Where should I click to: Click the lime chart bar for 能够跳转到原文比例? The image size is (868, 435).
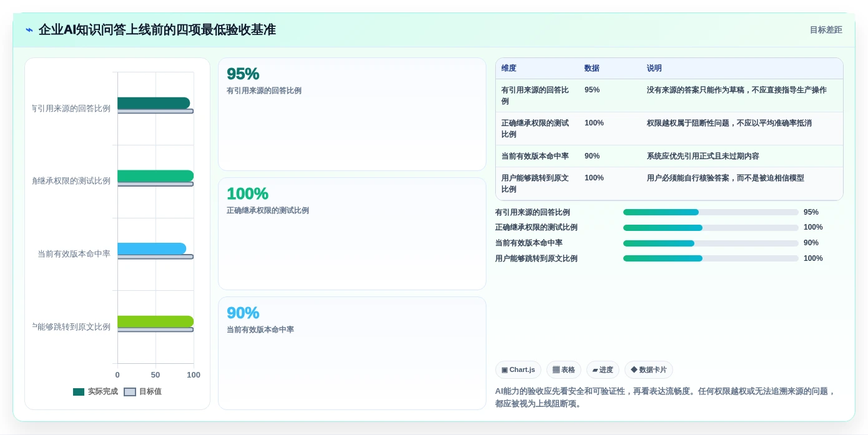click(x=155, y=321)
